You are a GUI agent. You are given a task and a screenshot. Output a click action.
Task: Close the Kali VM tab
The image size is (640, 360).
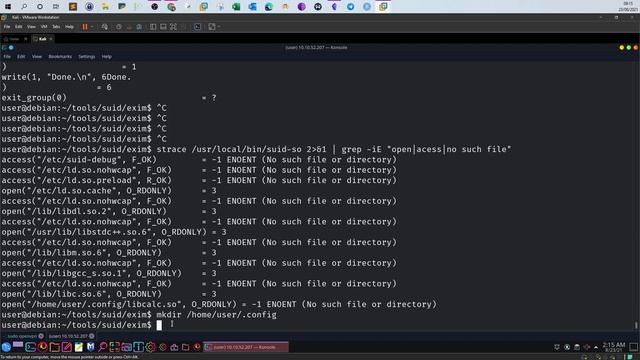pyautogui.click(x=51, y=39)
